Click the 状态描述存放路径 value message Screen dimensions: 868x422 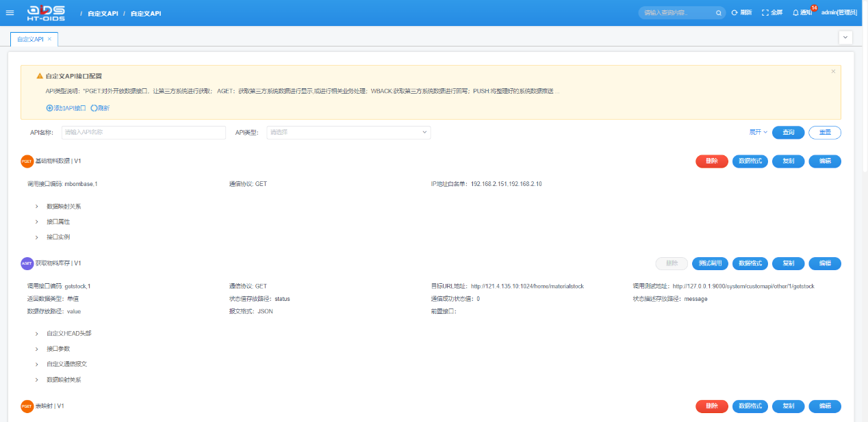[x=695, y=299]
